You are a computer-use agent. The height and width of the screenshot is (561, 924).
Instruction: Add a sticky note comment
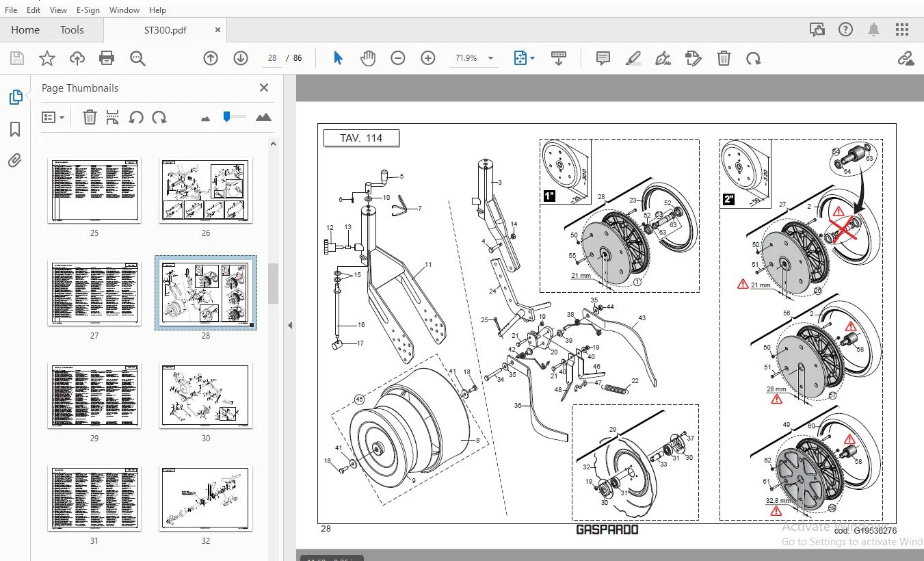[x=603, y=58]
